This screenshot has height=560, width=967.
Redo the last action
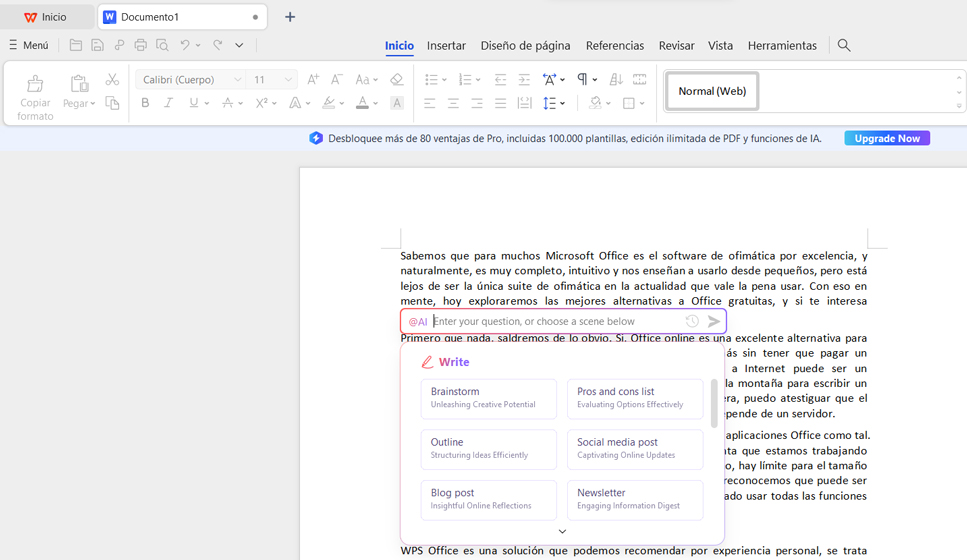(218, 45)
